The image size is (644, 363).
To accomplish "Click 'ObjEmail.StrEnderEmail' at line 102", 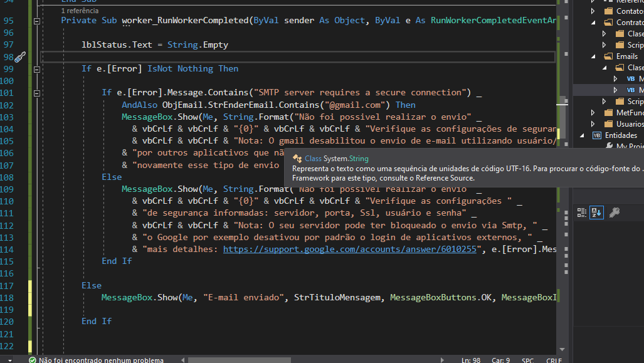I will (x=218, y=105).
